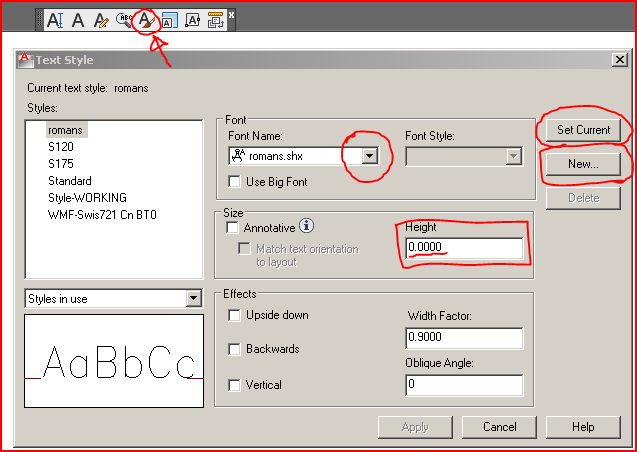This screenshot has height=452, width=637.
Task: Enable the Upside down effect
Action: (x=234, y=315)
